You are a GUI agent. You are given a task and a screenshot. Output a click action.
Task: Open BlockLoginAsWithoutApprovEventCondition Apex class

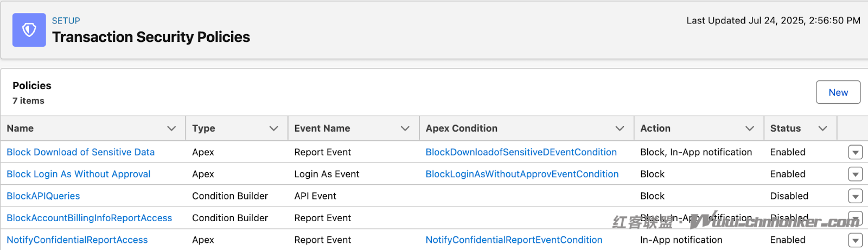coord(522,174)
